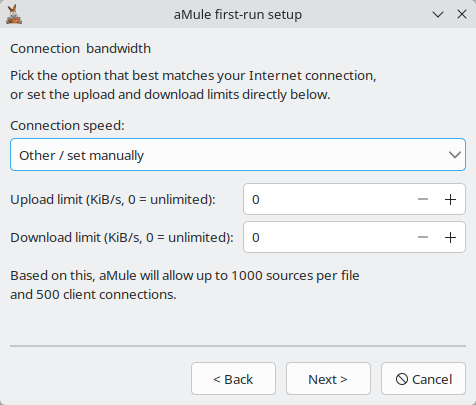Decrease the Download limit with minus button
Screen dimensions: 476x405
[423, 237]
